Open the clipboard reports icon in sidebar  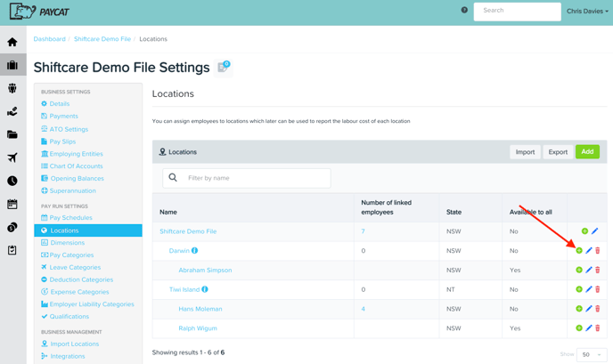[12, 250]
